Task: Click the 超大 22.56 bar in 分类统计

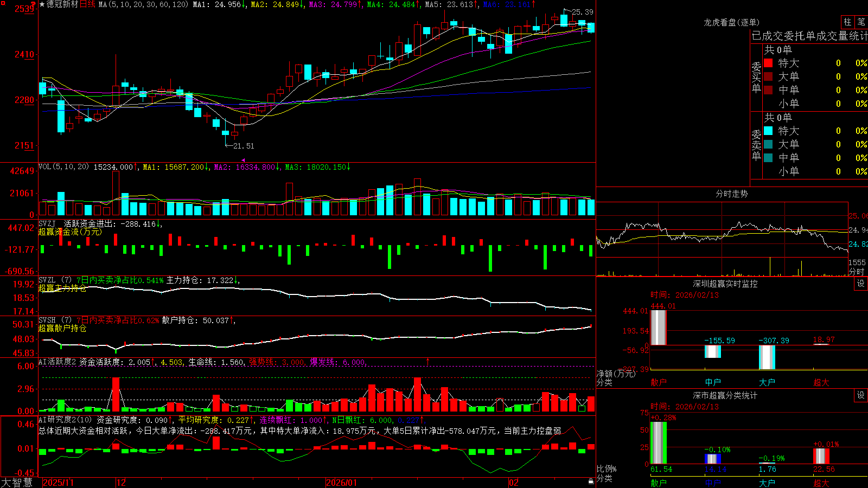Action: tap(821, 456)
